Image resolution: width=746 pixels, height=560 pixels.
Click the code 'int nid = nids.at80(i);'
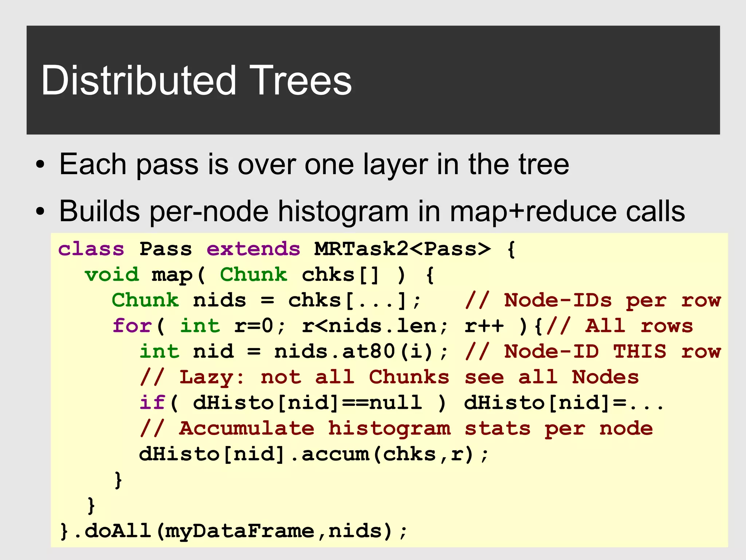pos(294,352)
